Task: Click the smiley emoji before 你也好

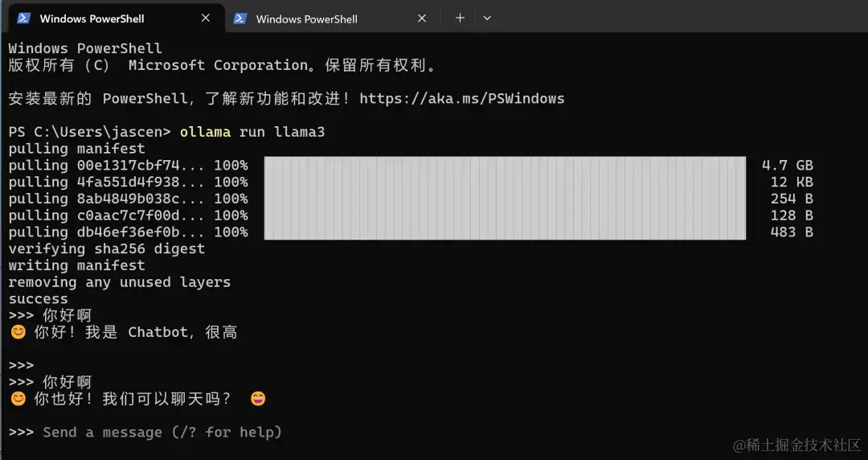Action: coord(18,399)
